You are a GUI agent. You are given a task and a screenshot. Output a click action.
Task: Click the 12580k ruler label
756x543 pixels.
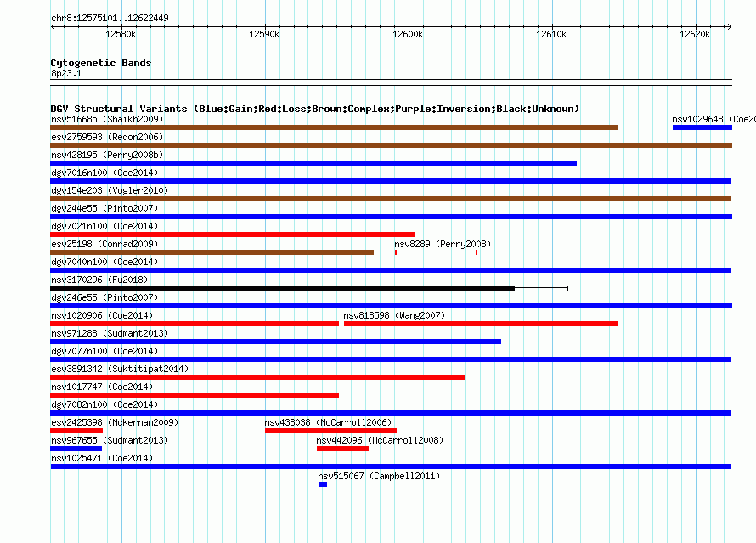pyautogui.click(x=121, y=34)
